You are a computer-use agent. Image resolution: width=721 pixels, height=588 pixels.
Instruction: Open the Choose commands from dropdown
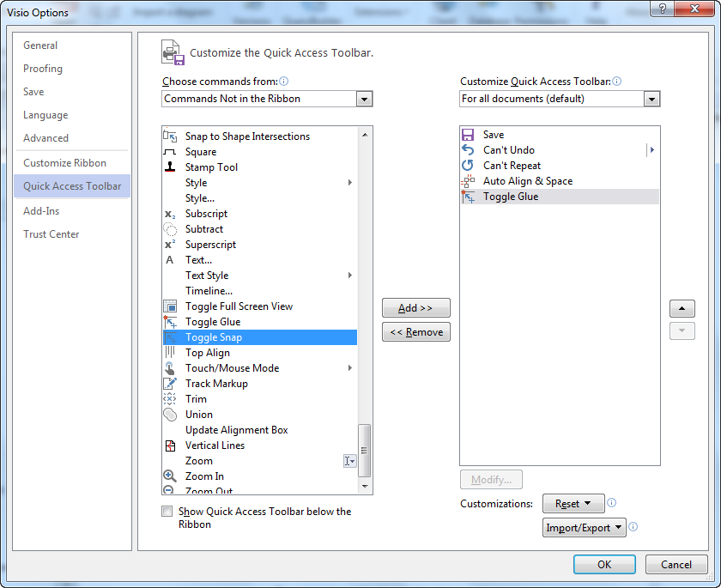point(364,99)
